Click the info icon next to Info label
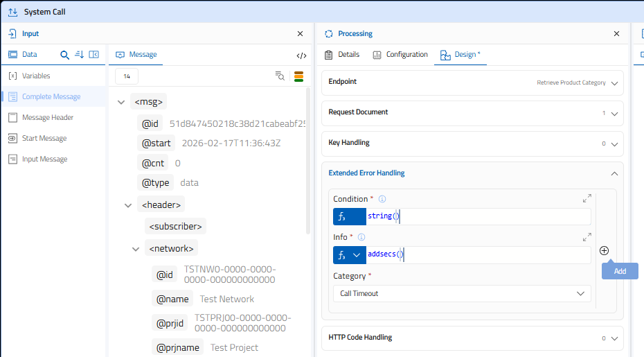Screen dimensions: 644x357 361,237
